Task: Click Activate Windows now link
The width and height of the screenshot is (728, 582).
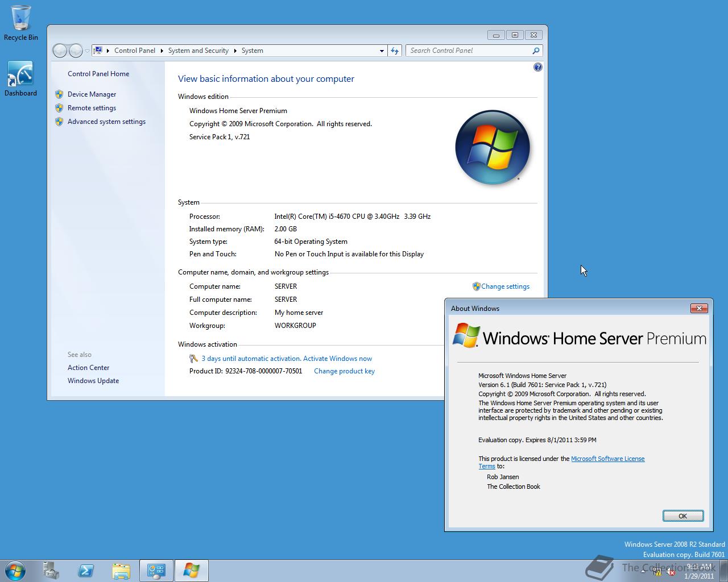Action: click(337, 359)
